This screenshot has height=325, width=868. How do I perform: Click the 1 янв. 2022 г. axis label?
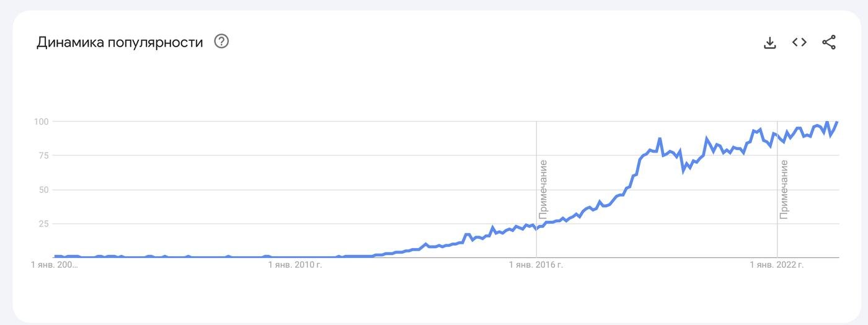click(777, 265)
